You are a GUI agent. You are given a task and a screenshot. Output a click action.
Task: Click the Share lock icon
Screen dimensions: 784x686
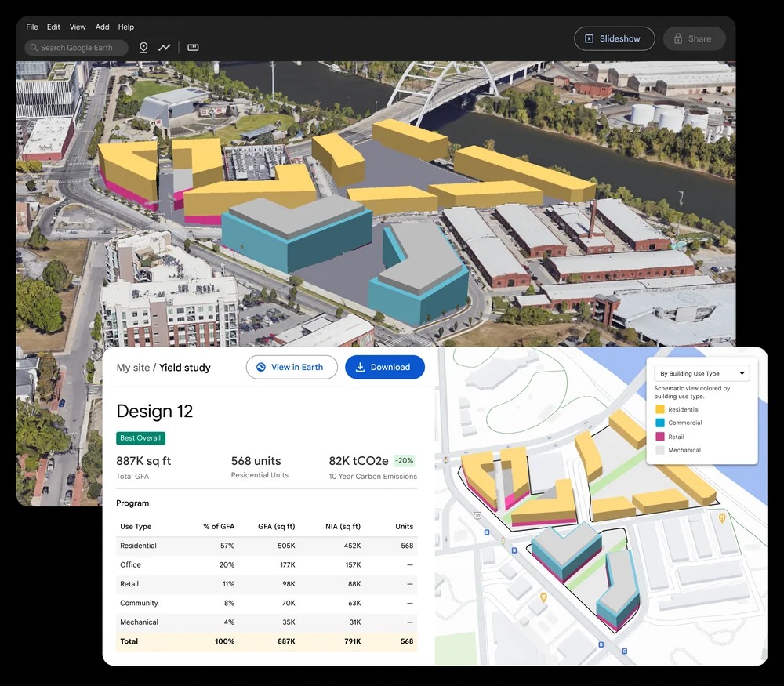click(678, 38)
